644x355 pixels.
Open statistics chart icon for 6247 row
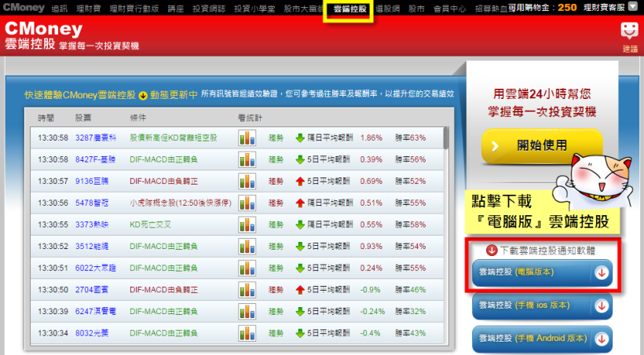(247, 312)
